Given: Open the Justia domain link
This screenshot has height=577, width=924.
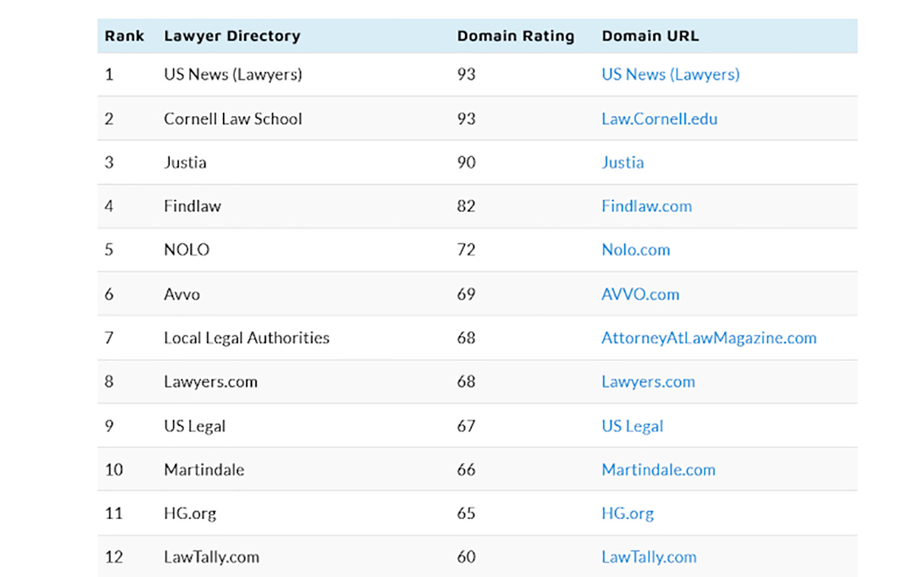Looking at the screenshot, I should 622,163.
